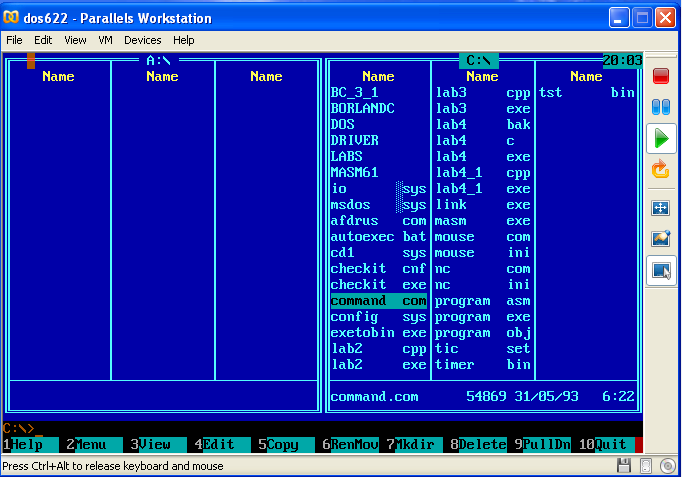Image resolution: width=682 pixels, height=477 pixels.
Task: Select the msdos sys file
Action: (x=378, y=205)
